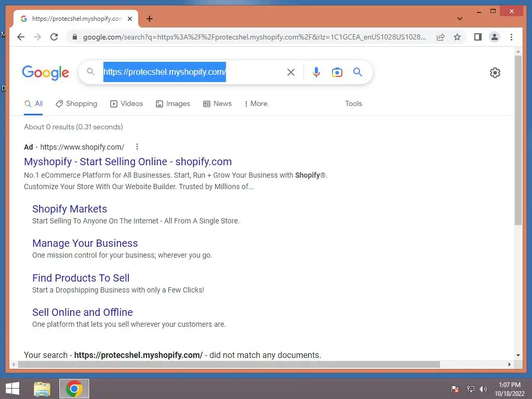Open the Find Products To Sell link

coord(81,278)
